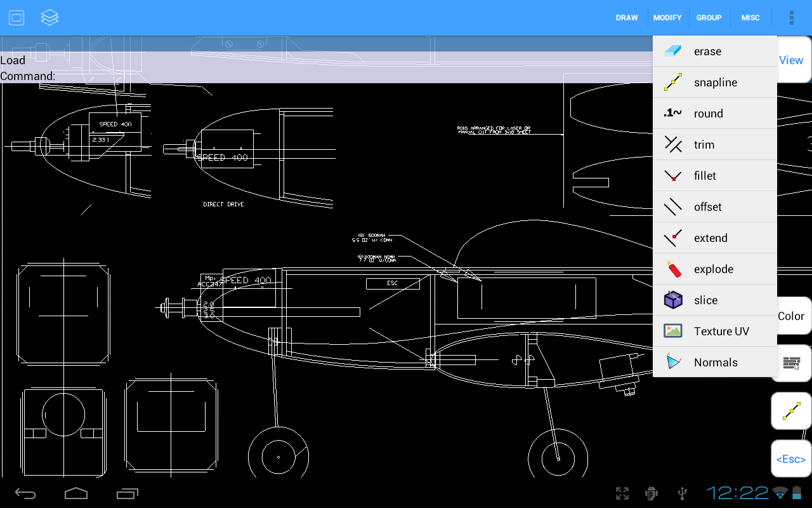Toggle the snapline button on right sidebar

pos(791,411)
